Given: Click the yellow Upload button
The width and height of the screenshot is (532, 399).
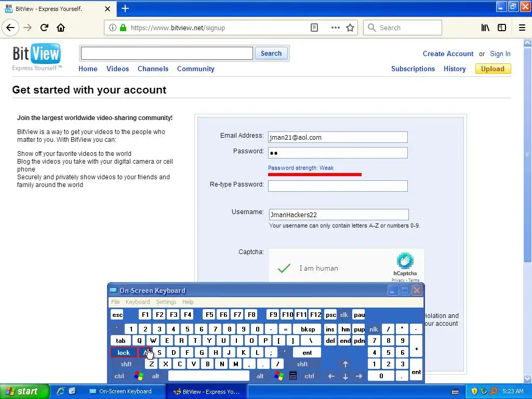Looking at the screenshot, I should tap(493, 69).
